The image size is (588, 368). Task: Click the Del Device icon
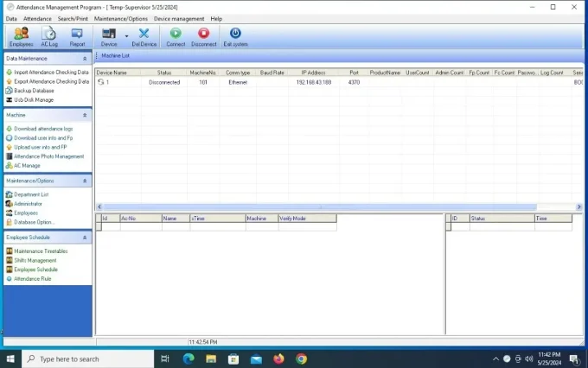(x=144, y=36)
